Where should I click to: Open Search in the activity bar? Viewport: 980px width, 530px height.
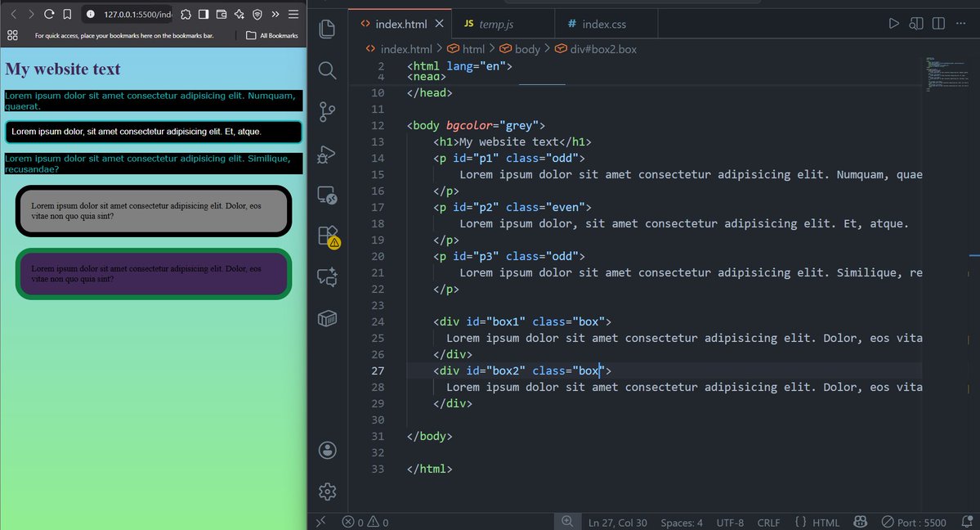327,70
